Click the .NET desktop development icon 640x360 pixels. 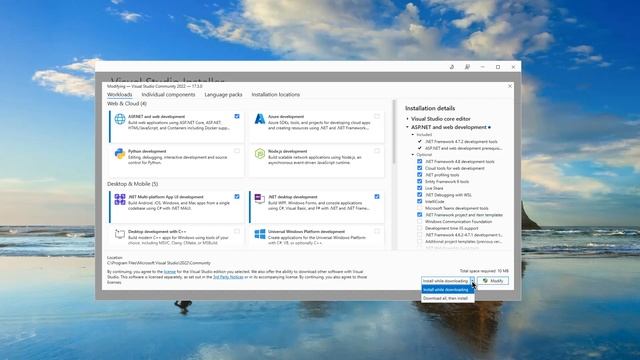[x=260, y=199]
